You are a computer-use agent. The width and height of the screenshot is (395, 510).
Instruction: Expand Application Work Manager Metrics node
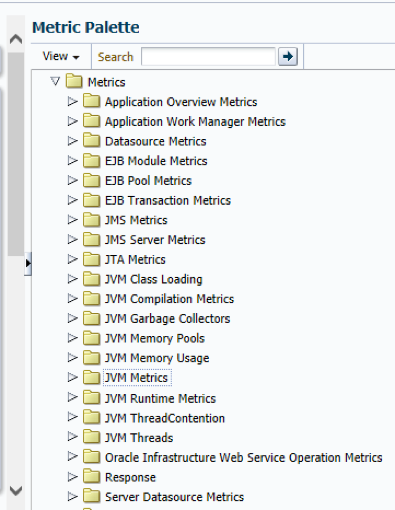72,121
